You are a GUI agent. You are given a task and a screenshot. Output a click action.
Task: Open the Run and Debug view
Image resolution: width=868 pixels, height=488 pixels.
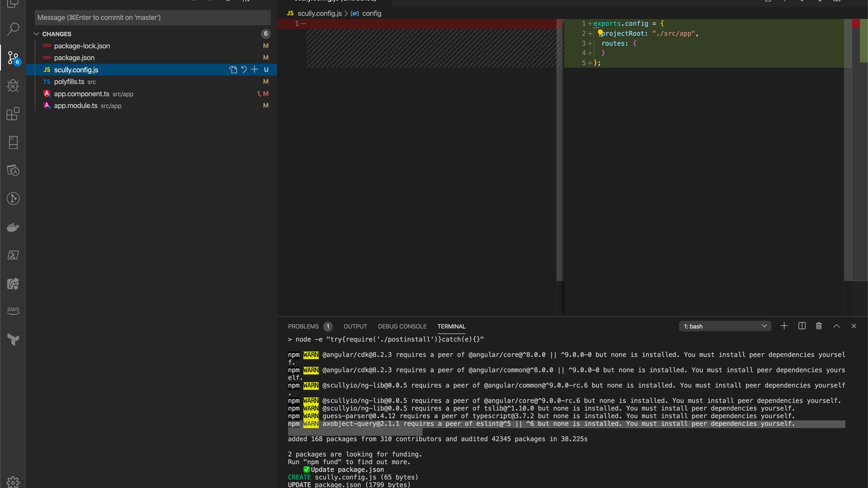coord(13,86)
